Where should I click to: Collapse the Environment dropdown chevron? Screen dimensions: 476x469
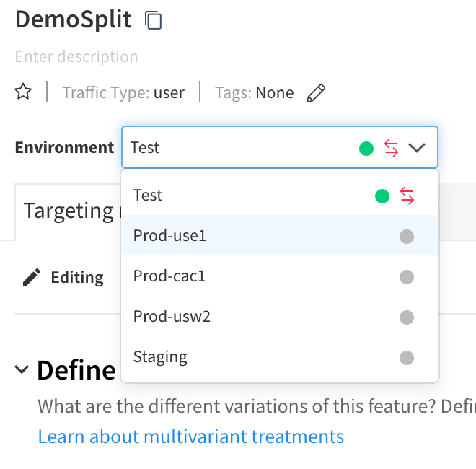click(417, 148)
